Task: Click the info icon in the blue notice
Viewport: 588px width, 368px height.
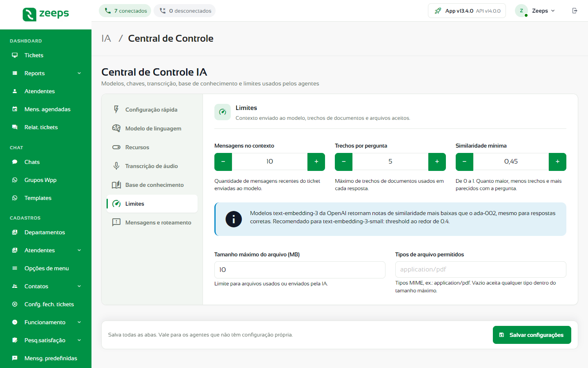Action: pyautogui.click(x=234, y=219)
